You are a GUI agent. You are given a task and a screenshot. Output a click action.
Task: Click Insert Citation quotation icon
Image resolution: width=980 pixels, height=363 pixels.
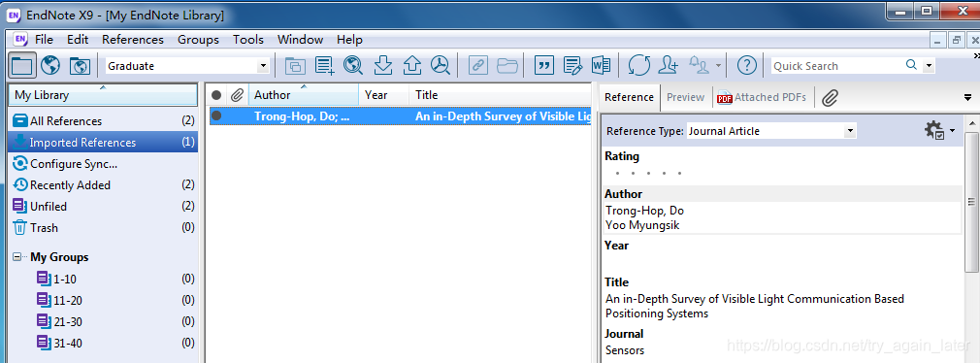pos(544,65)
